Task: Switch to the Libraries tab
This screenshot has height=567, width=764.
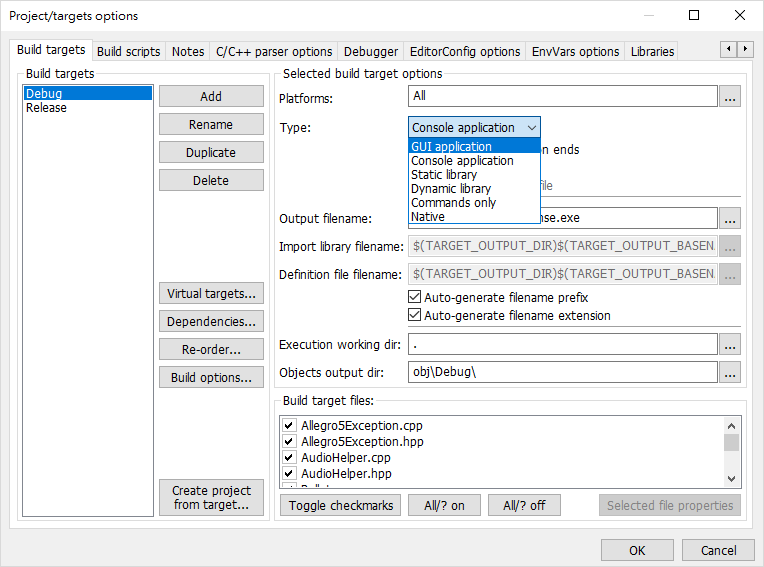Action: (652, 52)
